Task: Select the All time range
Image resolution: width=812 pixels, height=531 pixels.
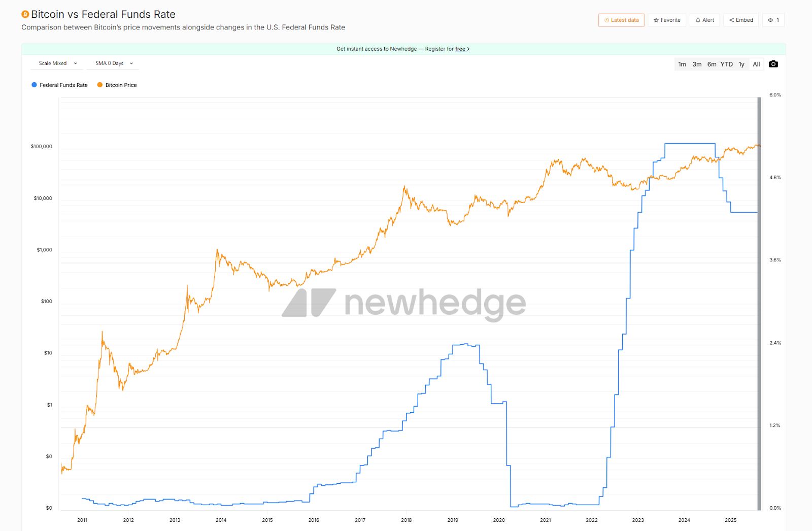Action: click(x=756, y=64)
